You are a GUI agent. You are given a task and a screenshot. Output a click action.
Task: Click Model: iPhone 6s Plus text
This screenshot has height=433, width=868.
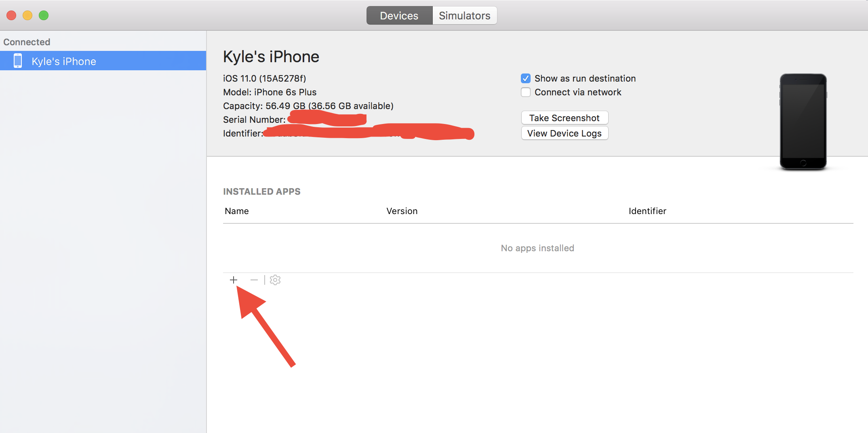[270, 92]
